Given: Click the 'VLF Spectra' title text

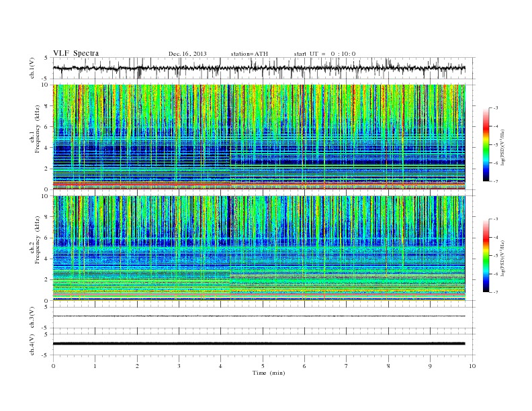Looking at the screenshot, I should pyautogui.click(x=76, y=53).
